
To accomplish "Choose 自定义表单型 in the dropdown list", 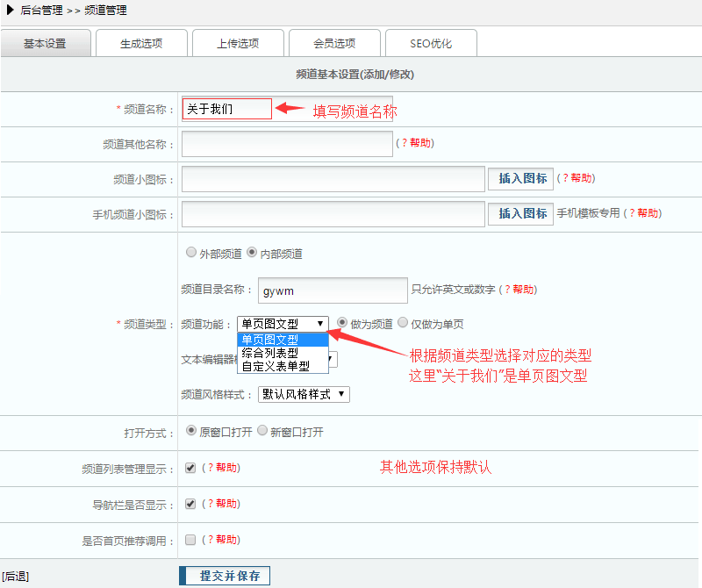I will [276, 365].
